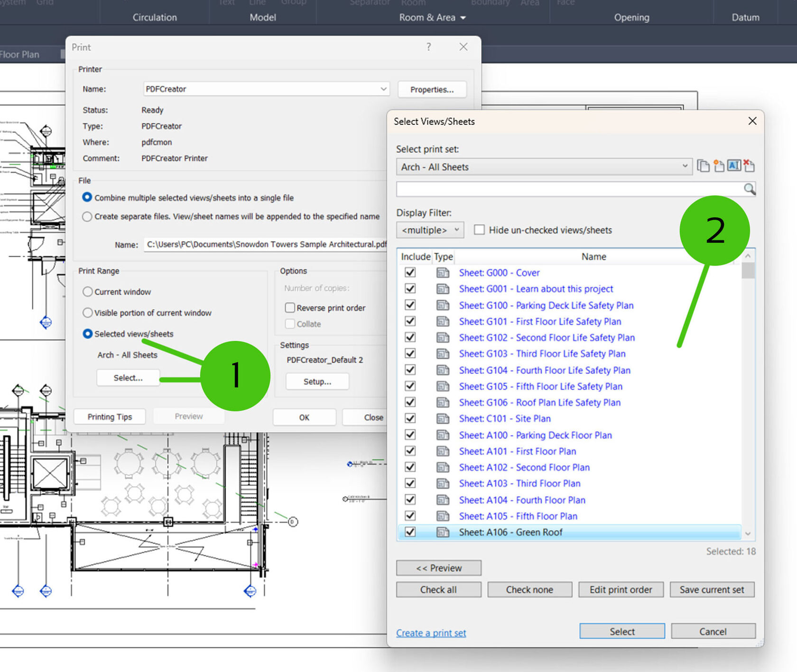Confirm sheet selection with Select button

(622, 631)
